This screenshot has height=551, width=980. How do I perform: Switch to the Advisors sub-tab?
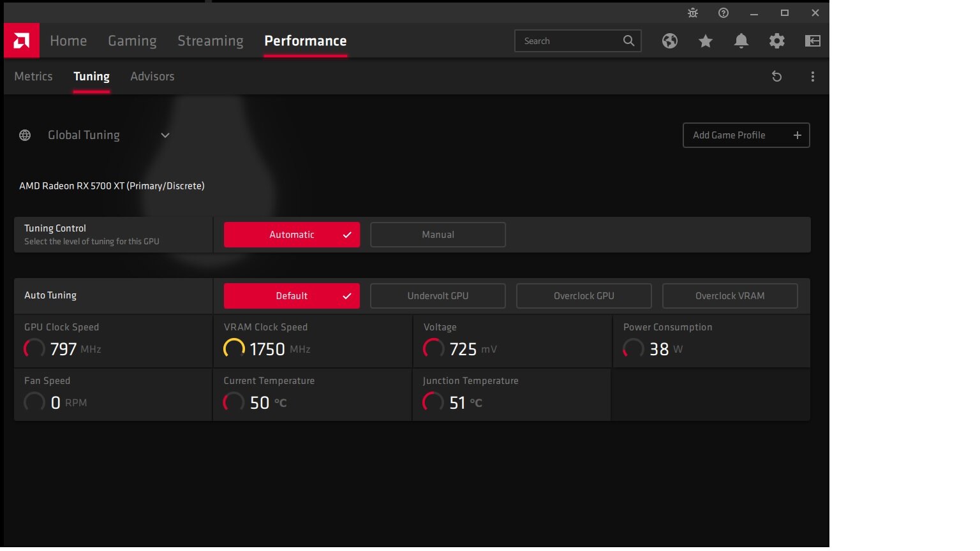point(152,77)
